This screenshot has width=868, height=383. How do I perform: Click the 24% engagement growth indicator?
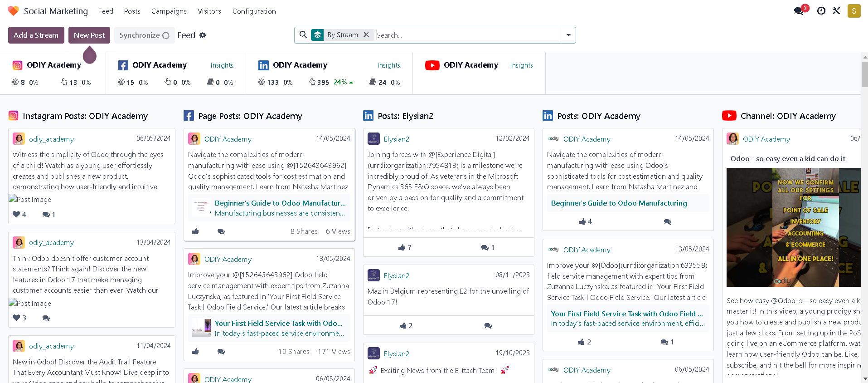343,82
